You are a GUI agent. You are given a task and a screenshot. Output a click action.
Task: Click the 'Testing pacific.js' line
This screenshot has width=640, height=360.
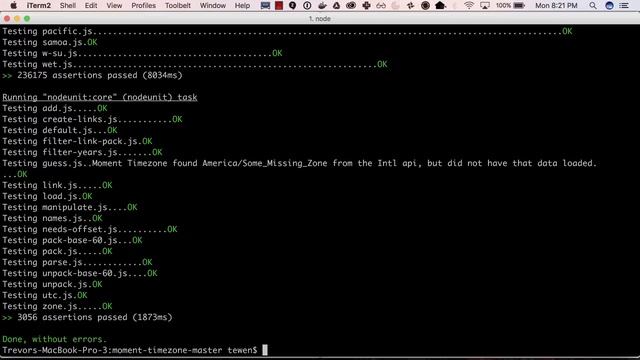pyautogui.click(x=287, y=31)
